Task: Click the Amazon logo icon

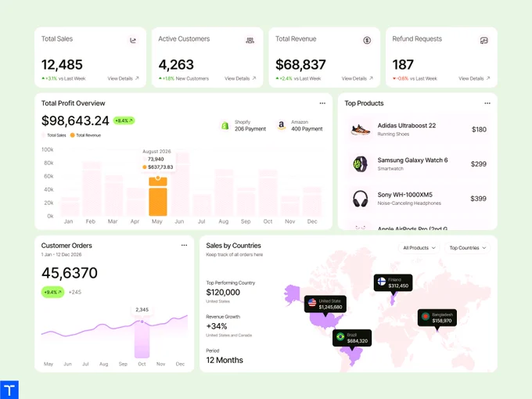Action: [281, 125]
